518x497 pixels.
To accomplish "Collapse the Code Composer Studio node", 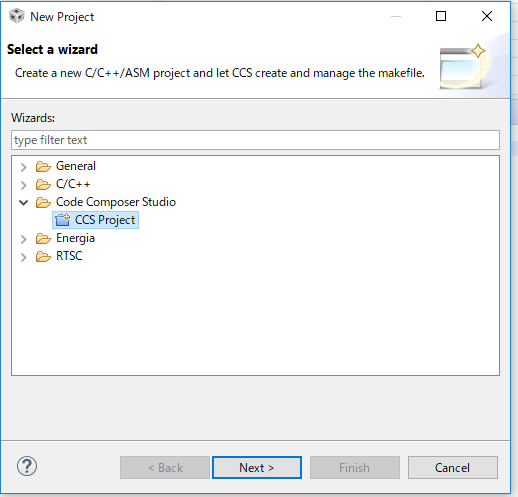I will tap(23, 202).
